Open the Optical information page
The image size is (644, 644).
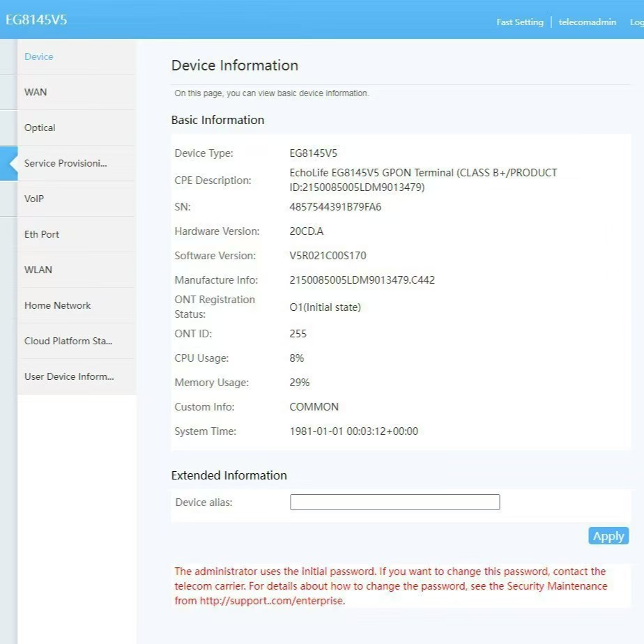tap(40, 128)
